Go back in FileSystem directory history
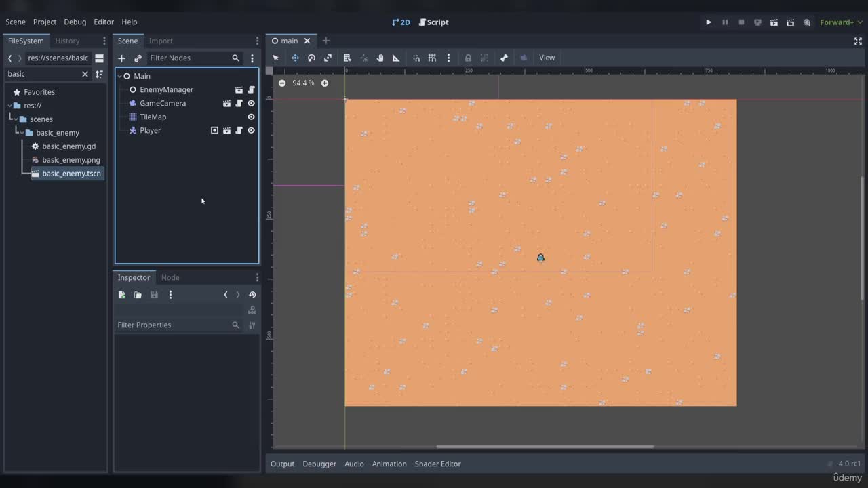Viewport: 868px width, 488px height. 9,58
